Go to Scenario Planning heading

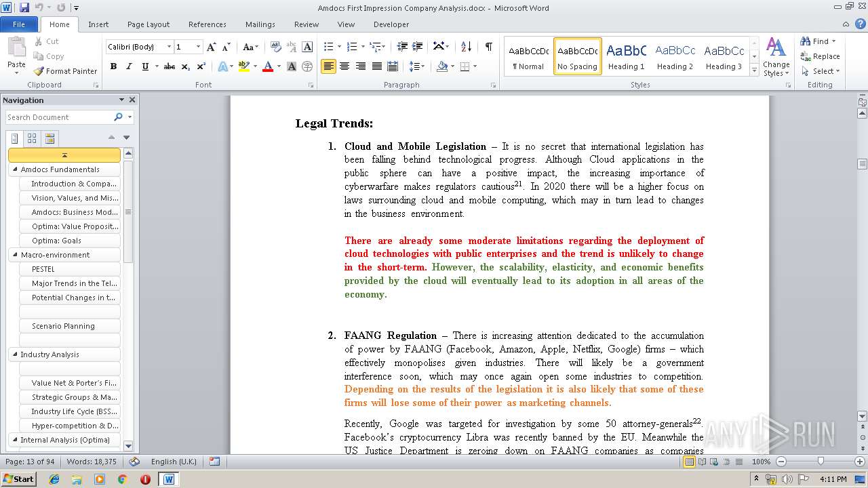70,326
